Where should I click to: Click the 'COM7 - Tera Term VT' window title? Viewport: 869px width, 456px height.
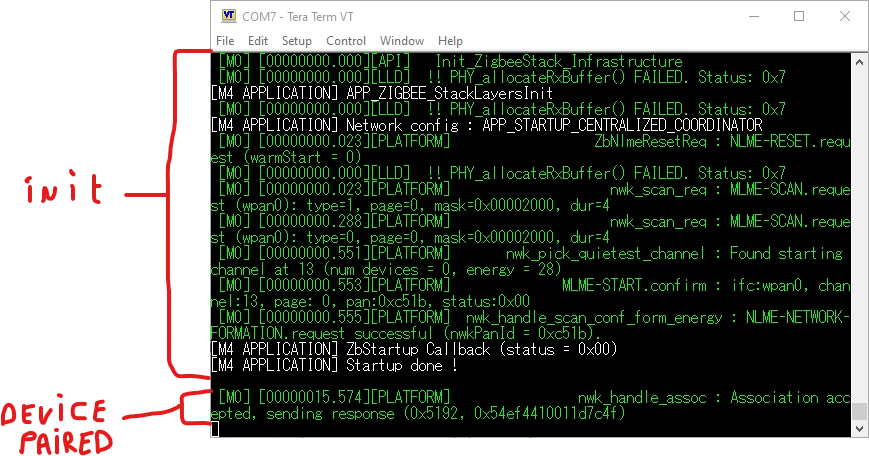pyautogui.click(x=298, y=17)
